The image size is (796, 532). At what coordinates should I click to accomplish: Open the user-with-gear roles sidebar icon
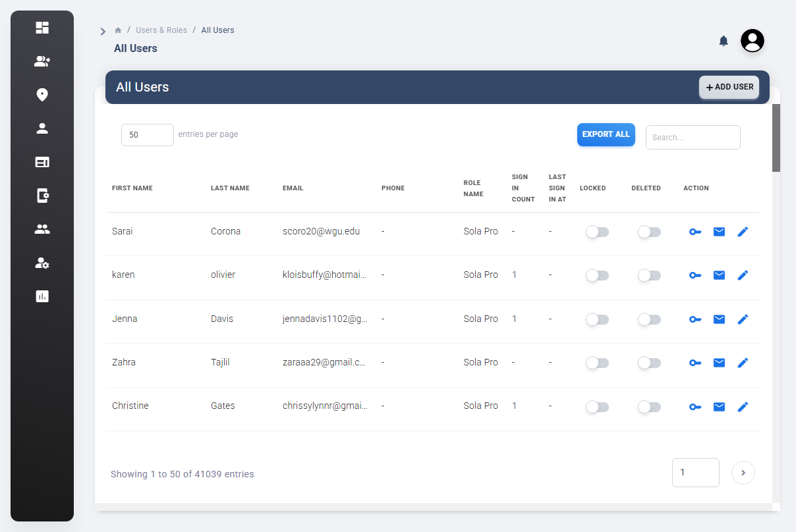(42, 263)
